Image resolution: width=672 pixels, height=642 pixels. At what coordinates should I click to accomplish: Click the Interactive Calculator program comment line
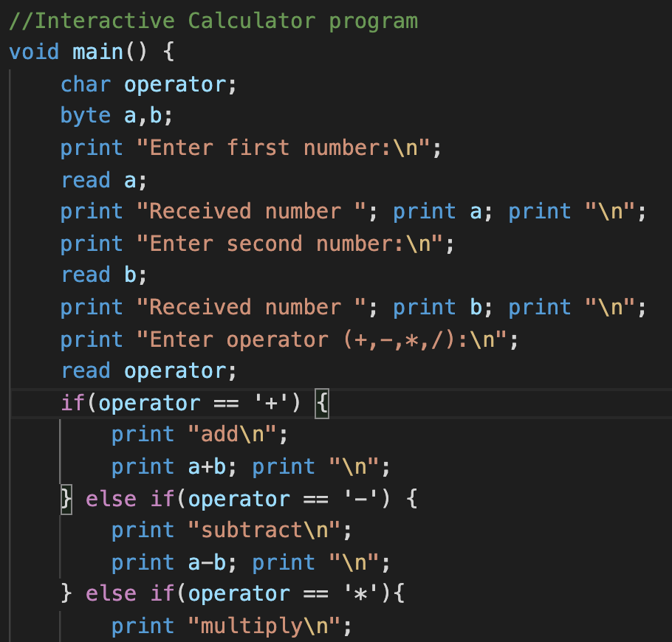(213, 21)
